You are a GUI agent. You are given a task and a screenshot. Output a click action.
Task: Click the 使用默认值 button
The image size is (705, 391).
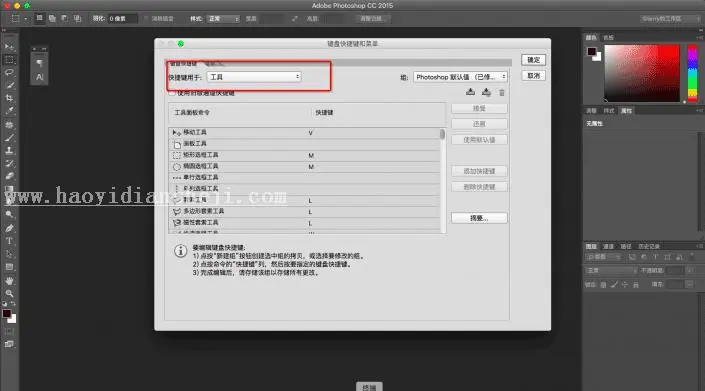[x=479, y=140]
